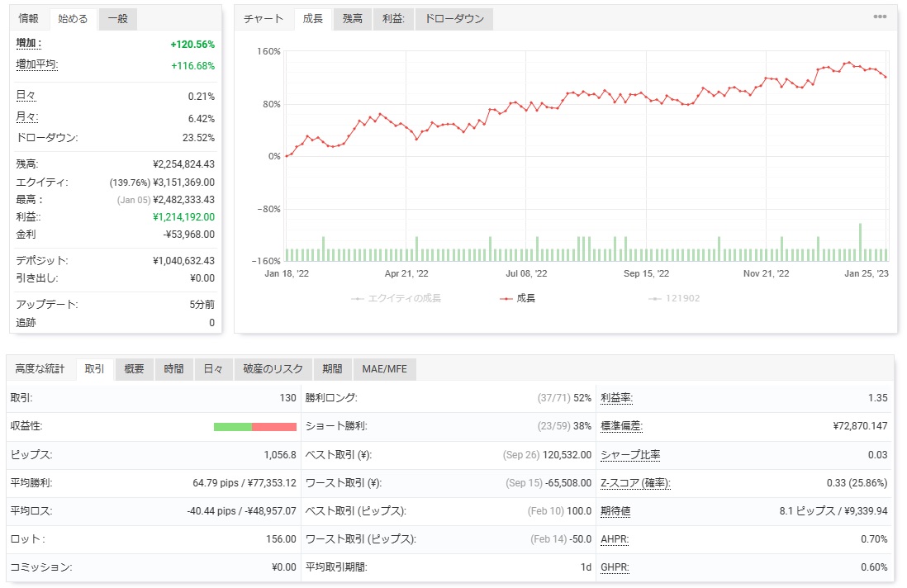Click the (23/59) 38% shorts won value
This screenshot has width=907, height=588.
click(x=564, y=426)
